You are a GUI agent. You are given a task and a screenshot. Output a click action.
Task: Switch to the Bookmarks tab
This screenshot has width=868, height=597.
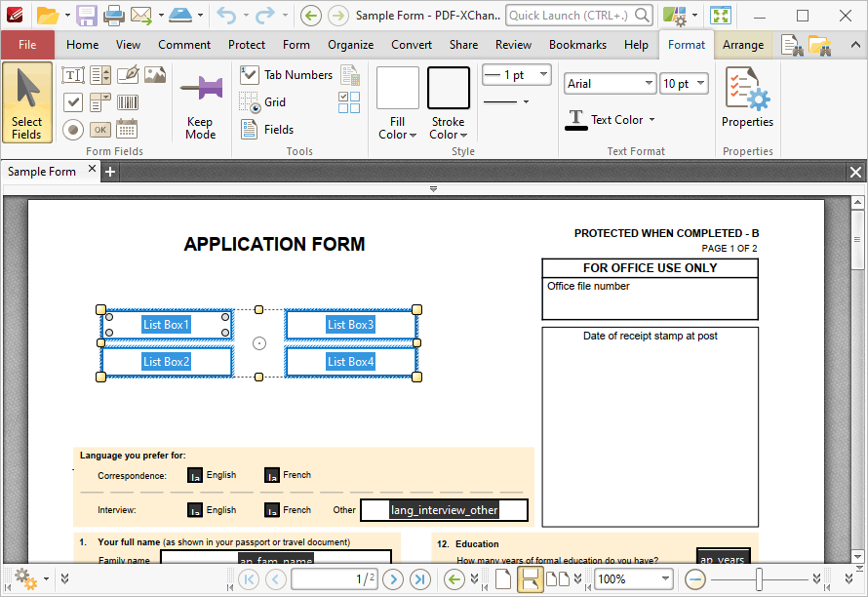(577, 45)
